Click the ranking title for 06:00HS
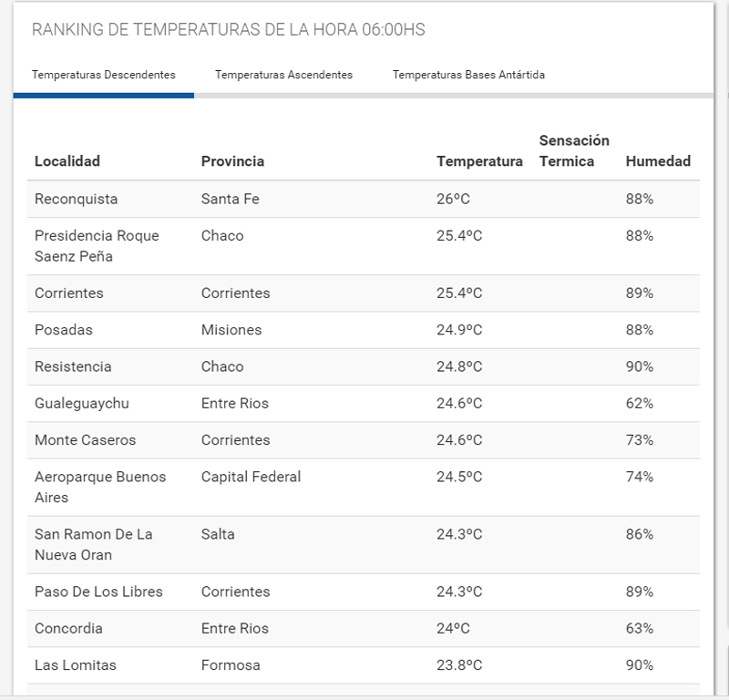This screenshot has height=700, width=729. (x=228, y=29)
